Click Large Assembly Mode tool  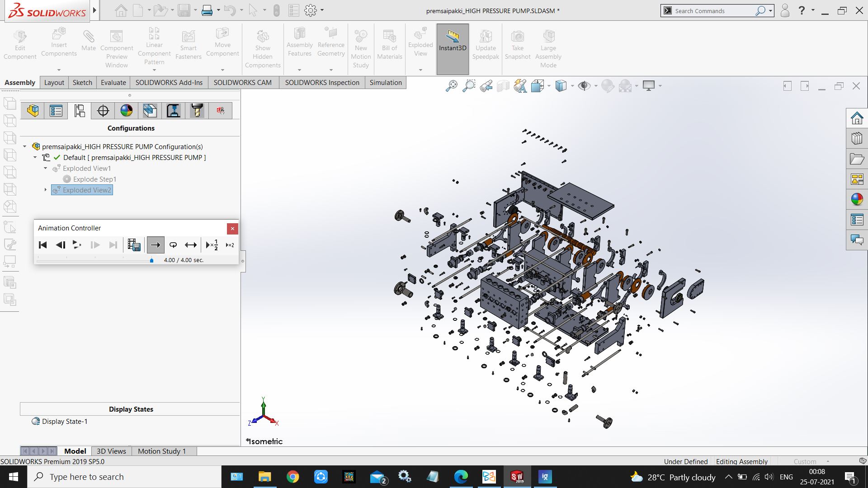pyautogui.click(x=548, y=49)
